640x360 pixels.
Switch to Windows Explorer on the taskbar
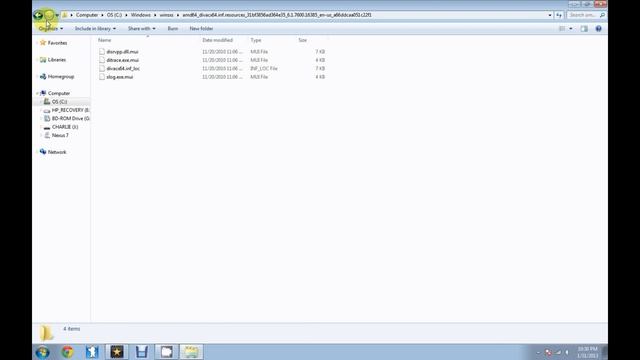click(191, 352)
